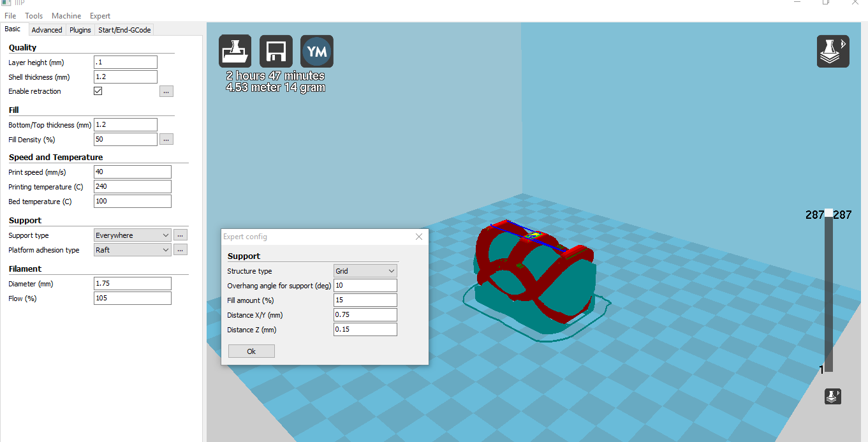This screenshot has height=442, width=868.
Task: Click the Fill amount input field
Action: tap(365, 300)
